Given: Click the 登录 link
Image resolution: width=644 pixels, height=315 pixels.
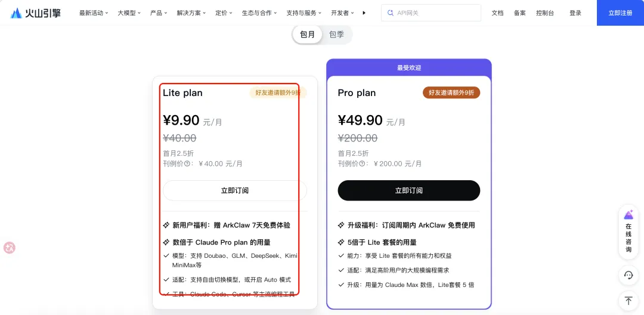Looking at the screenshot, I should pos(575,13).
